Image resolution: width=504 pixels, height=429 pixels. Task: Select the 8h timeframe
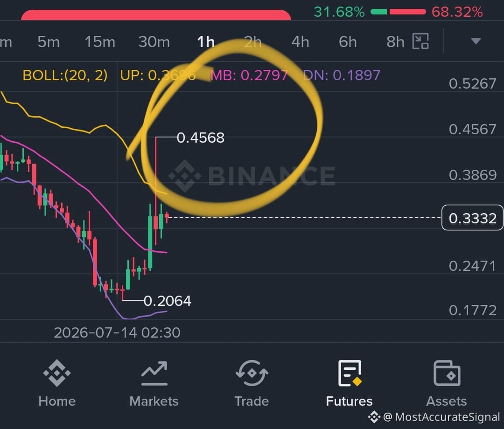395,42
